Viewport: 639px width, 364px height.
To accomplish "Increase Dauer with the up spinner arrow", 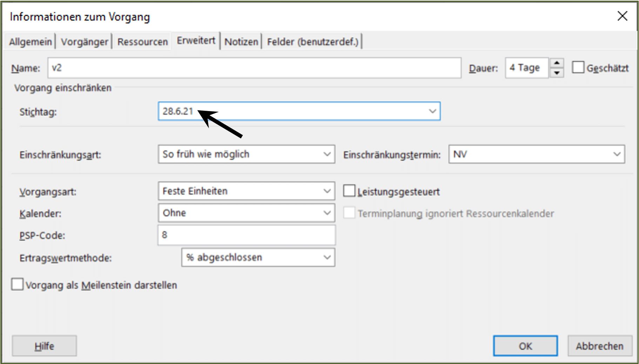I will [557, 63].
